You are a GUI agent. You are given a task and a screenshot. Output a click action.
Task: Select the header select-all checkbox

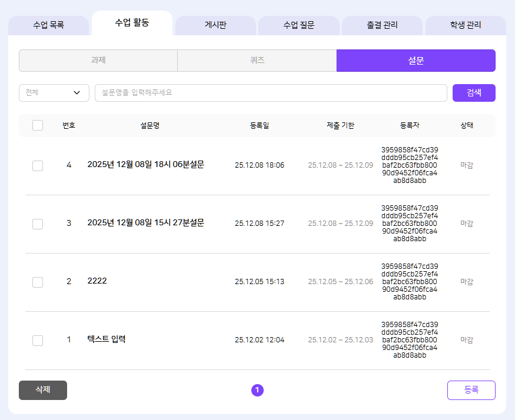(38, 125)
